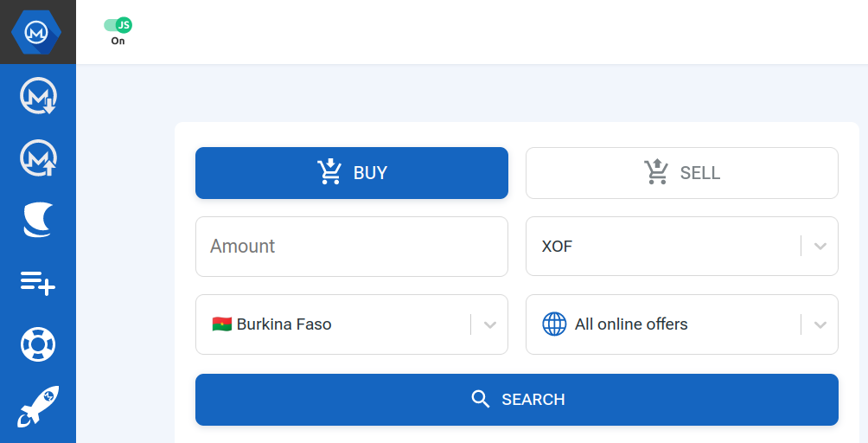Click the rocket icon in sidebar
This screenshot has height=443, width=868.
point(38,407)
